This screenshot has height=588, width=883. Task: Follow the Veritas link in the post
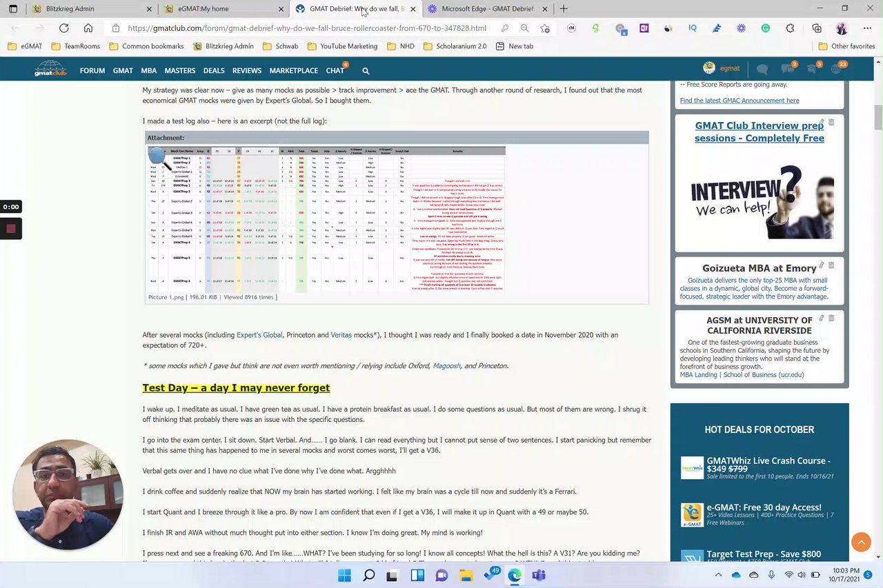pos(341,335)
